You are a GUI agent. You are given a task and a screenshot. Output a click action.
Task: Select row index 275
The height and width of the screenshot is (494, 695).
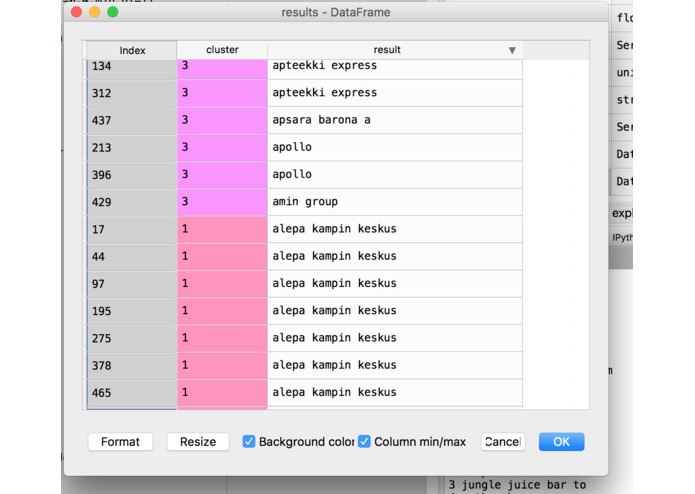point(132,338)
